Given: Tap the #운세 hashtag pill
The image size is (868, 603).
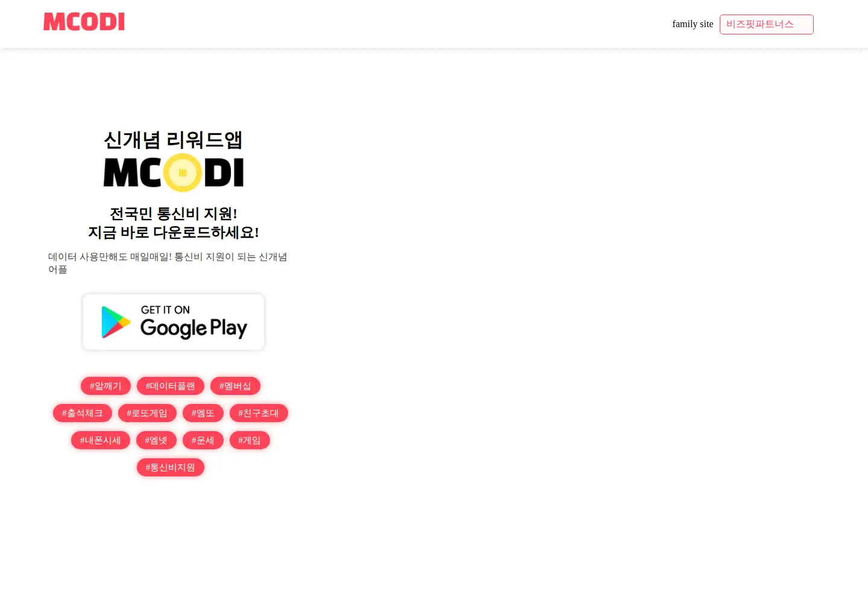Looking at the screenshot, I should coord(203,440).
